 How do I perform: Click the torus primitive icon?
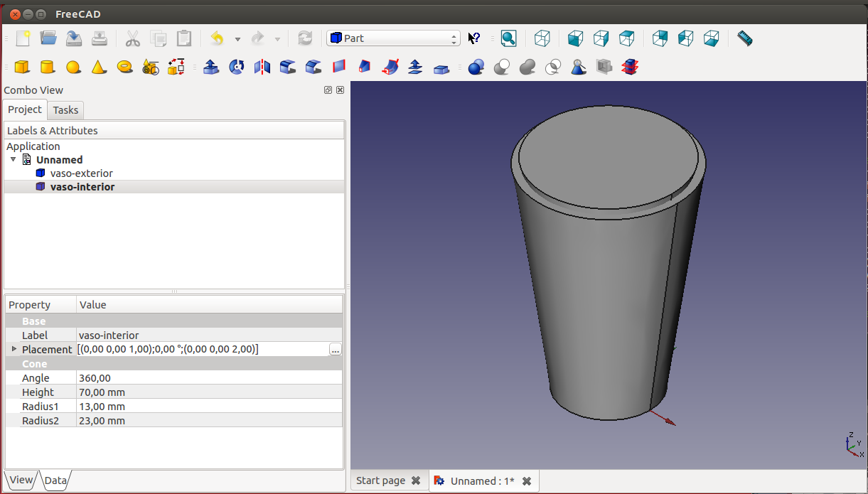point(124,67)
